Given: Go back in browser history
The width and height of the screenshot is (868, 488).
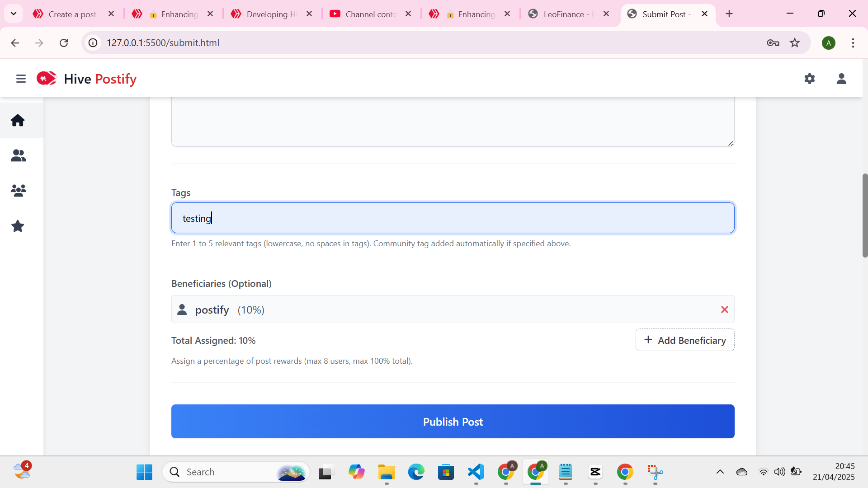Looking at the screenshot, I should tap(15, 43).
